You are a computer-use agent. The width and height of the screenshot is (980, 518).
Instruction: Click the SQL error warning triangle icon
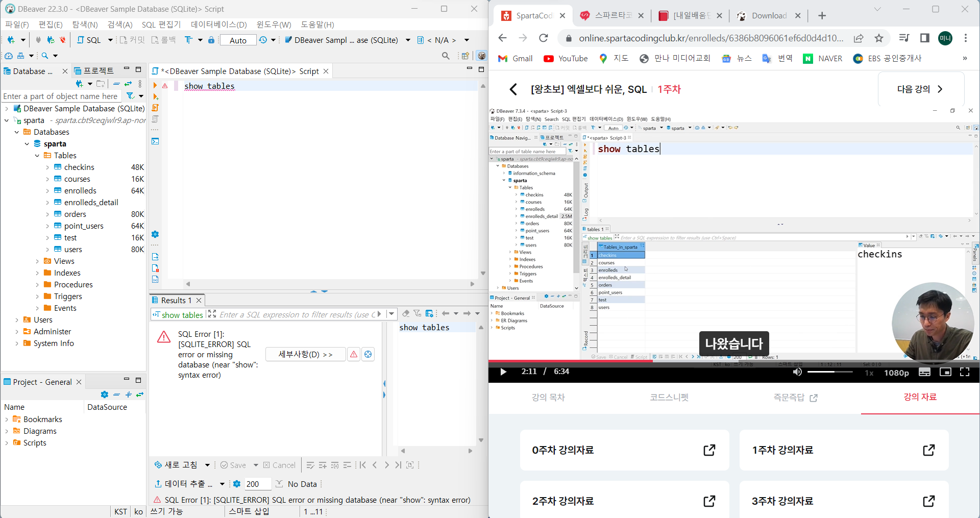point(164,337)
